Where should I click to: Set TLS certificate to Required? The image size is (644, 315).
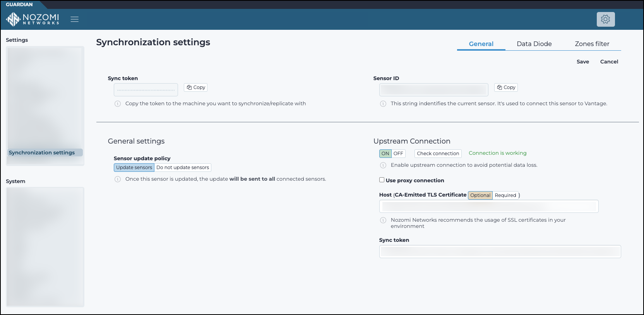[505, 195]
